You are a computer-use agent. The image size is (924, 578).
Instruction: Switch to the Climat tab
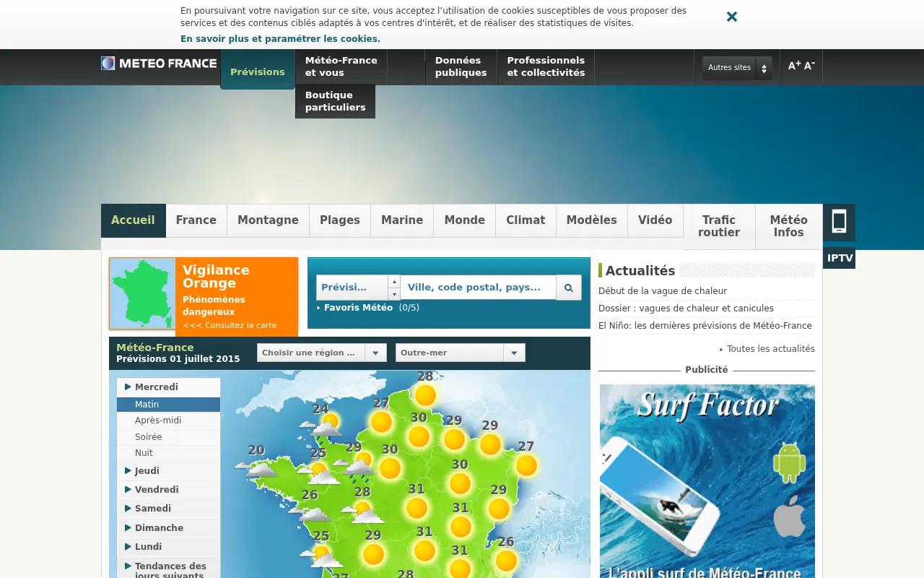526,220
